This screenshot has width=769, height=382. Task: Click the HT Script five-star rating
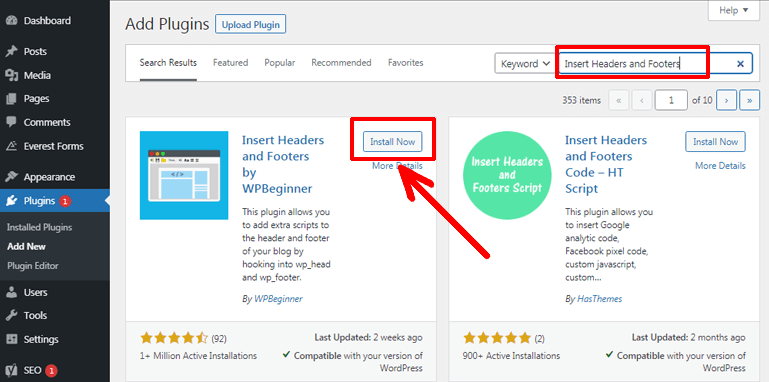coord(497,338)
